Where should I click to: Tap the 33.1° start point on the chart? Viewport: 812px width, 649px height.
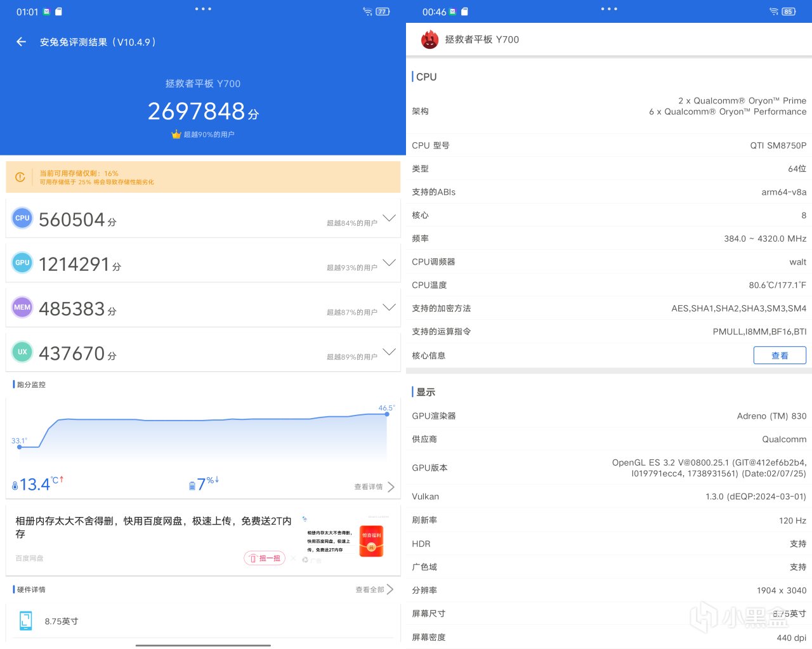pyautogui.click(x=20, y=447)
